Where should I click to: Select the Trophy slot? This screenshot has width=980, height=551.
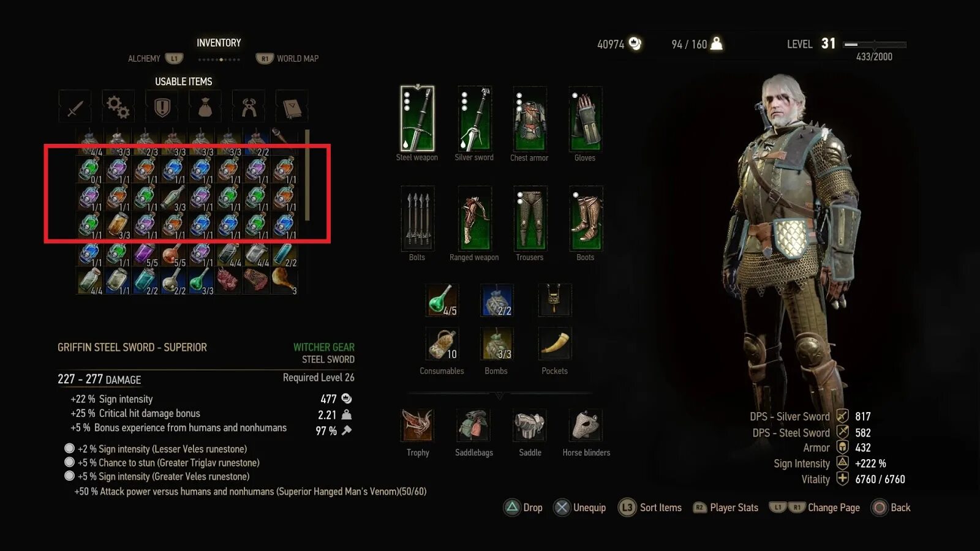pyautogui.click(x=418, y=425)
